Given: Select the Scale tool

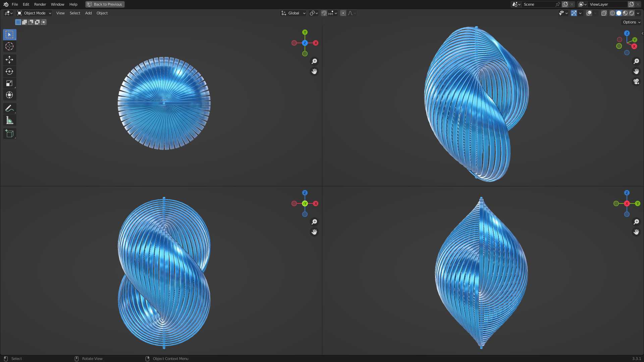Looking at the screenshot, I should [x=9, y=83].
